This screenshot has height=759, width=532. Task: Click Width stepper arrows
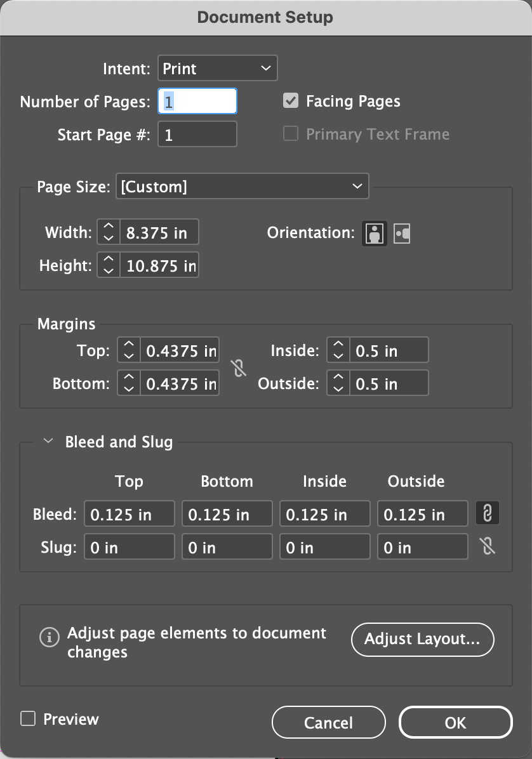click(x=109, y=232)
